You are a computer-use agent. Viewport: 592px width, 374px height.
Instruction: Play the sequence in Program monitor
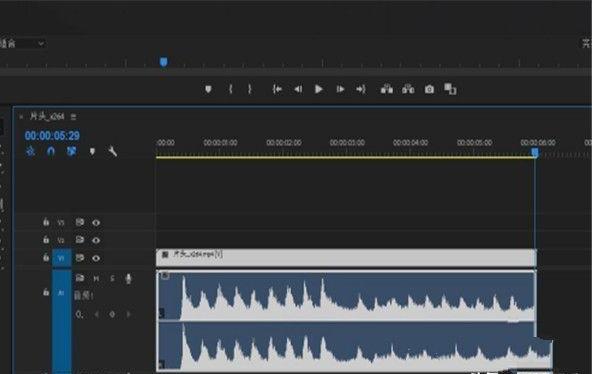tap(319, 89)
